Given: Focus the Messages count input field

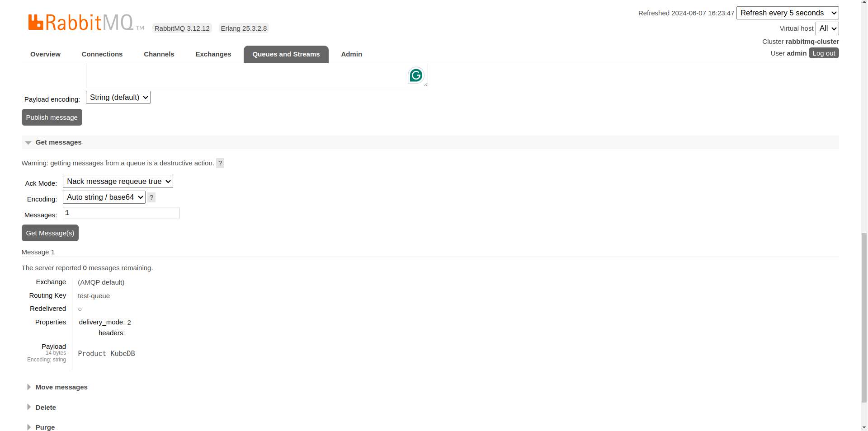Looking at the screenshot, I should coord(121,213).
